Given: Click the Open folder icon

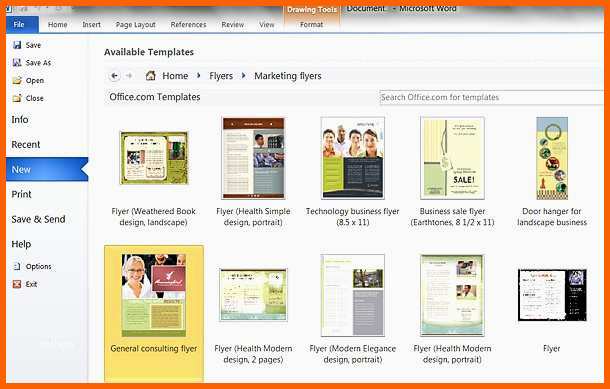Looking at the screenshot, I should click(17, 81).
